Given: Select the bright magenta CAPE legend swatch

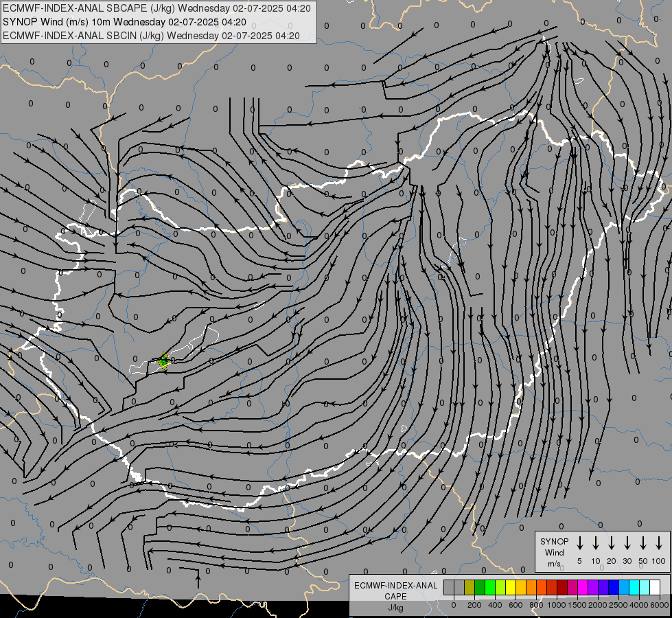Looking at the screenshot, I should click(x=583, y=588).
